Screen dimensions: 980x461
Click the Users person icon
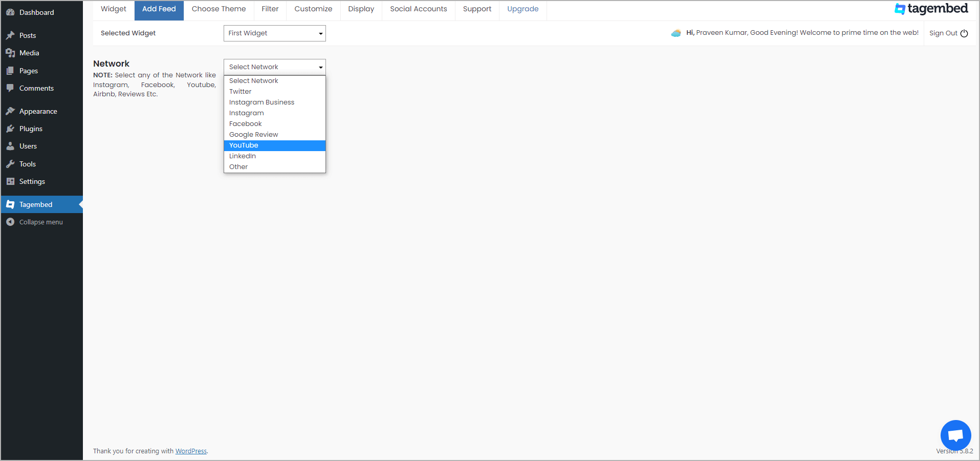pyautogui.click(x=10, y=146)
